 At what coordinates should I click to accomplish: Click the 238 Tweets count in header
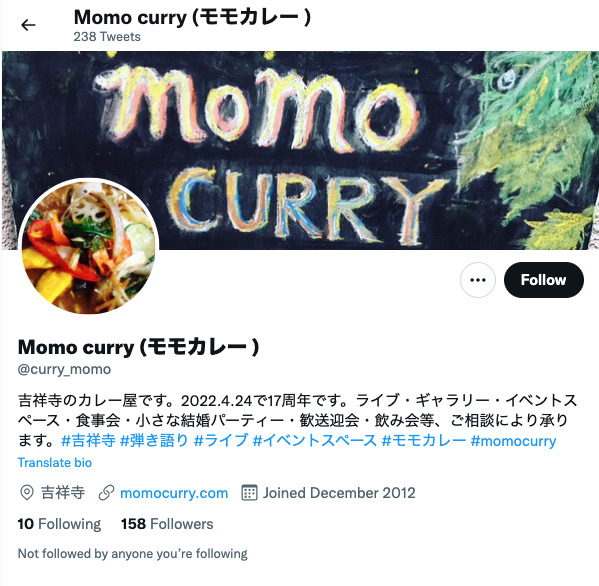(x=107, y=37)
